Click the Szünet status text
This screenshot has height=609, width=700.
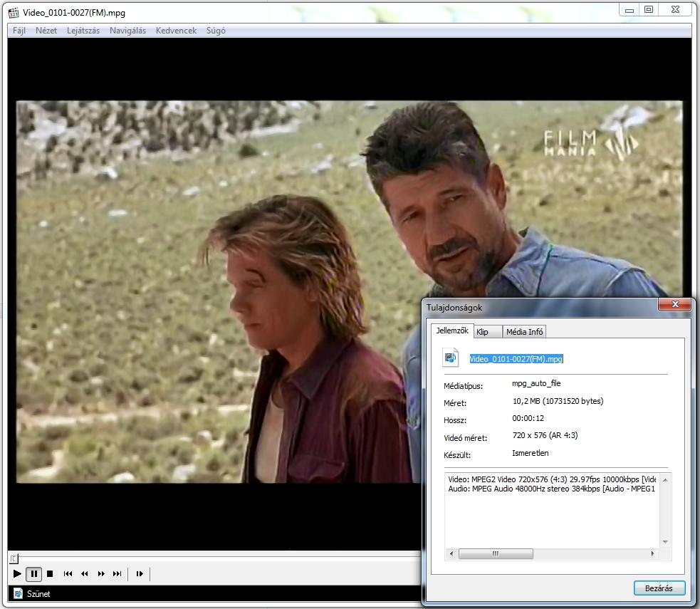click(38, 594)
